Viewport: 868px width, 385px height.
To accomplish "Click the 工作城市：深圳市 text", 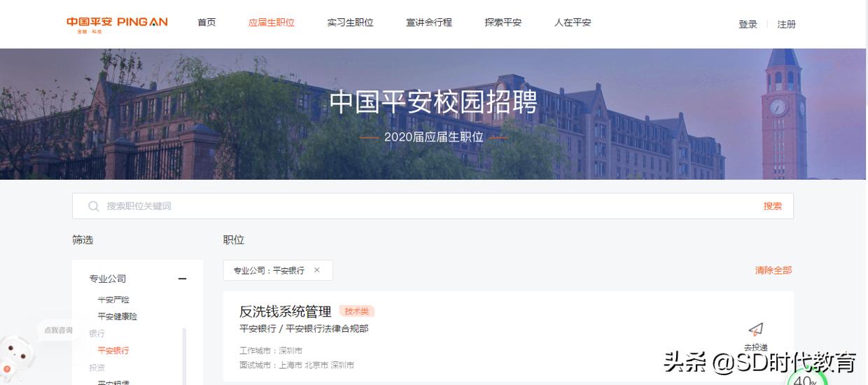I will click(x=271, y=351).
